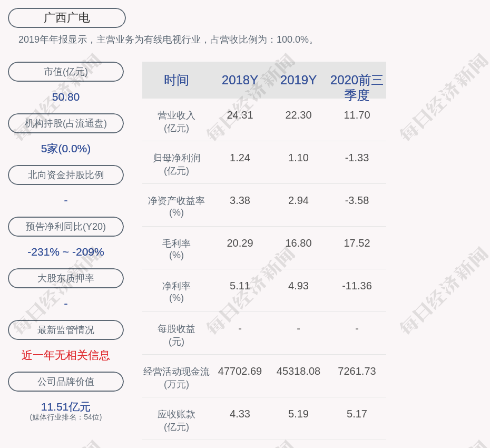
Task: Click the 时间 column header
Action: pyautogui.click(x=177, y=80)
